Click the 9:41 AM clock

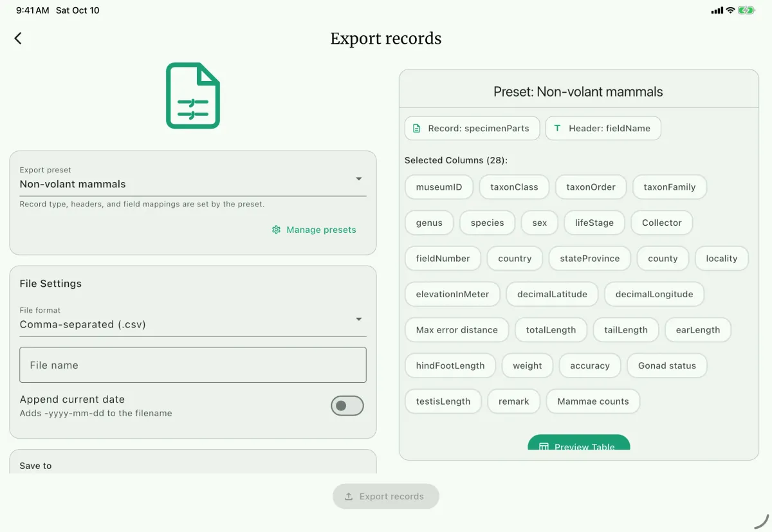point(32,10)
